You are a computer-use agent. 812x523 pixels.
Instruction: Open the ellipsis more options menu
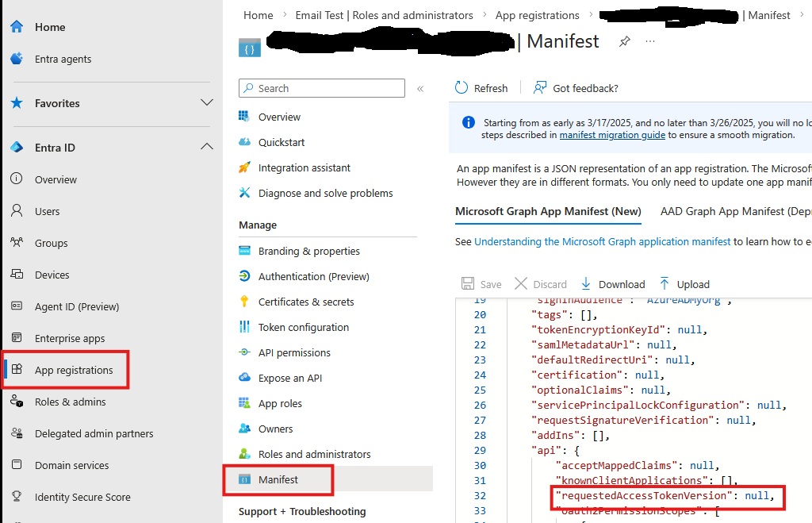650,41
